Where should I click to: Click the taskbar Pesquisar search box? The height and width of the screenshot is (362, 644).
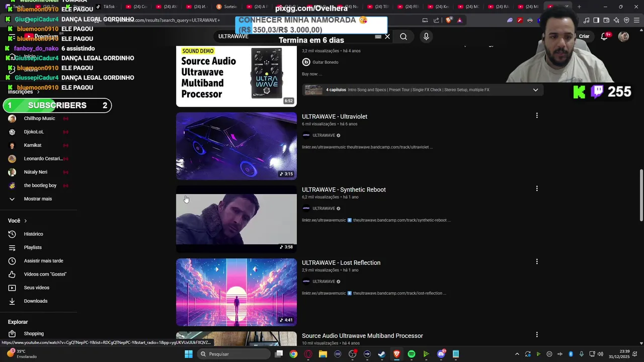point(233,354)
